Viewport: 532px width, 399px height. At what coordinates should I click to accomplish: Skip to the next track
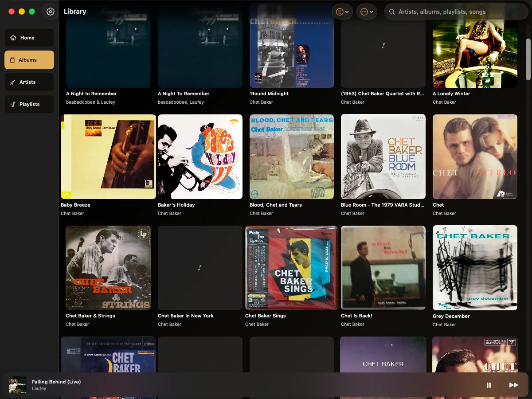[513, 385]
